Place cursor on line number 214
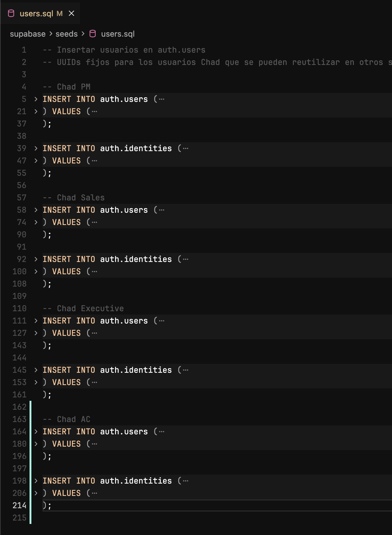The width and height of the screenshot is (392, 535). [x=19, y=505]
